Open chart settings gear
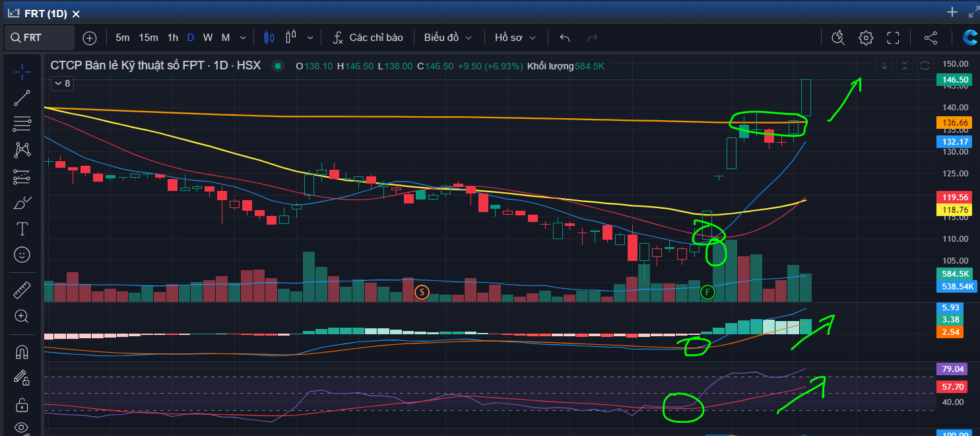Image resolution: width=980 pixels, height=436 pixels. click(x=866, y=38)
